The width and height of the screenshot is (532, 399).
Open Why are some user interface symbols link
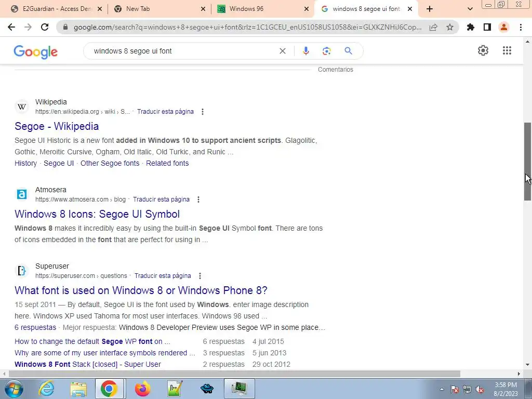pyautogui.click(x=105, y=353)
